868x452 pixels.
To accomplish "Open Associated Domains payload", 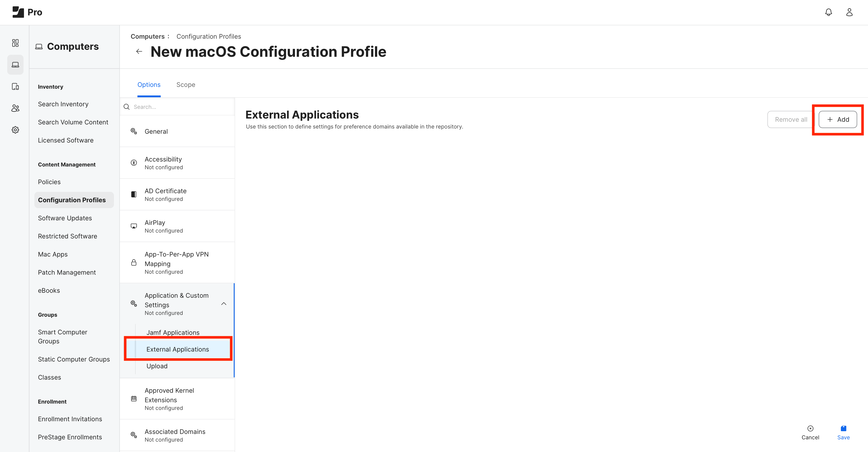I will point(177,435).
